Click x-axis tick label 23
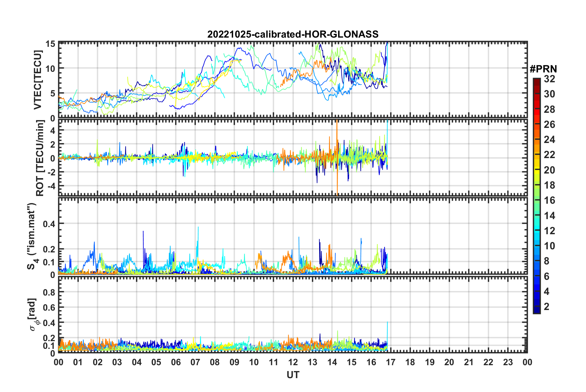 point(508,362)
